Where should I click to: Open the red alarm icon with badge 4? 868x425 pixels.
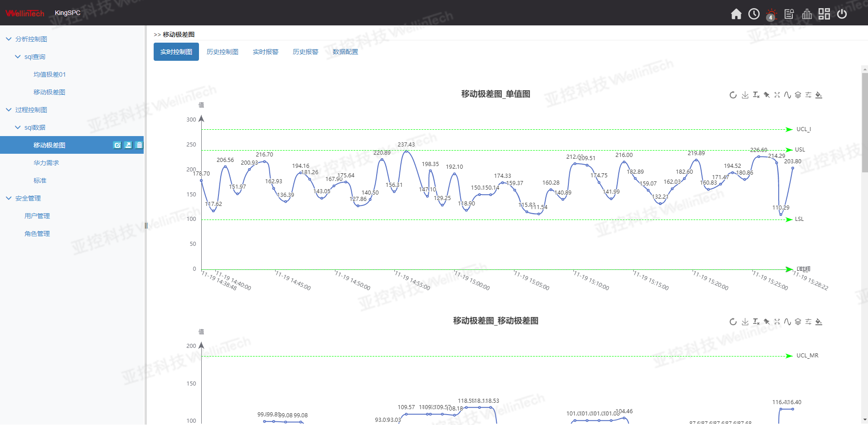[771, 15]
